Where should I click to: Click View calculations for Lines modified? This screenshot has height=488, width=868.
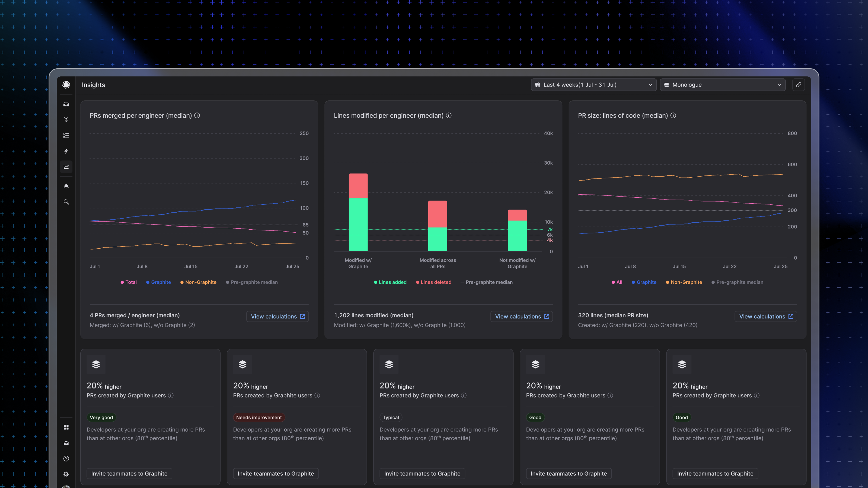522,316
